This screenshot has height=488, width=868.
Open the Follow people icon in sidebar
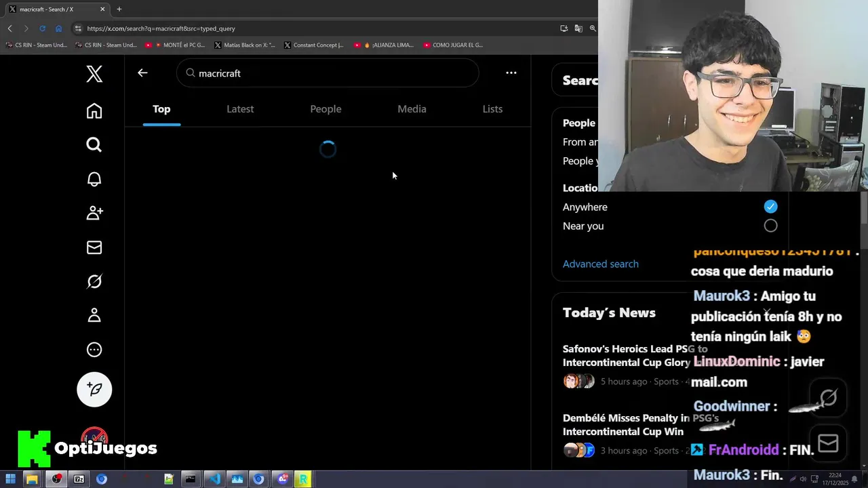94,213
